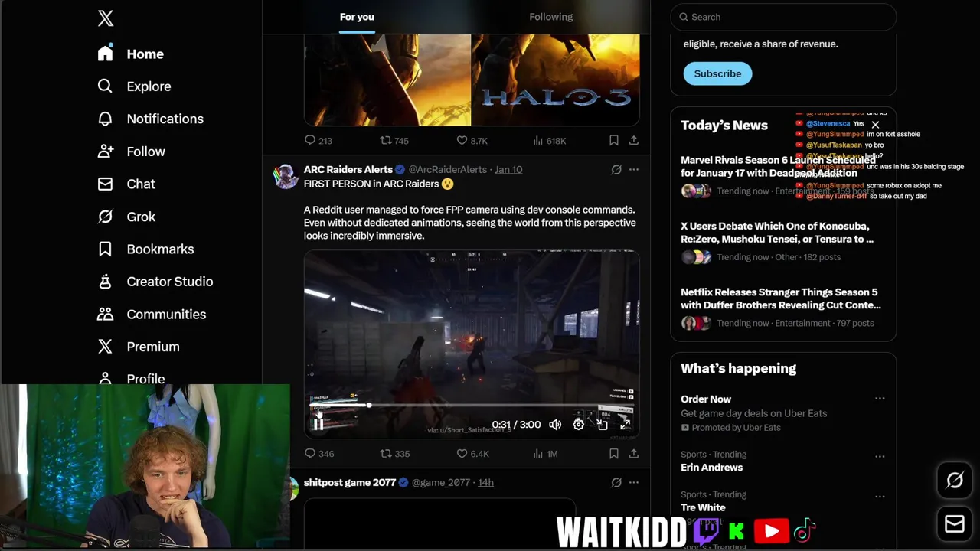Open Creator Studio in the sidebar

click(x=155, y=282)
